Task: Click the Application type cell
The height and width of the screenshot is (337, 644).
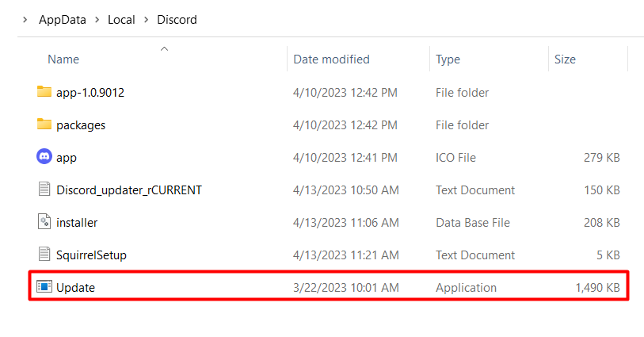Action: pos(466,287)
